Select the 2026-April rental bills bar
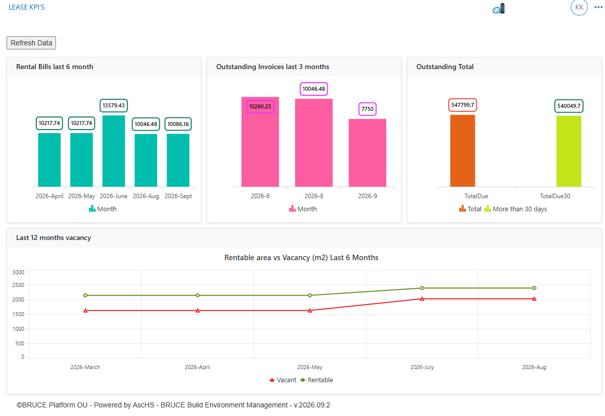Image resolution: width=605 pixels, height=416 pixels. click(x=49, y=160)
